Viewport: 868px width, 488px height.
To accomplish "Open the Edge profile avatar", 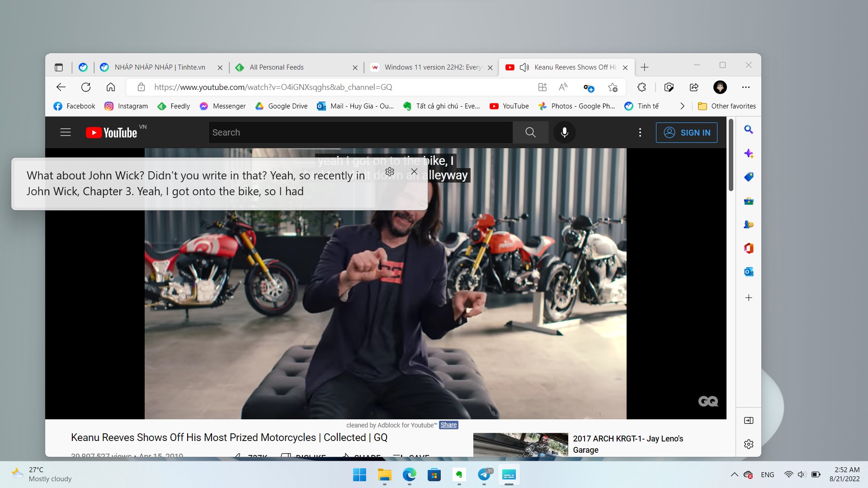I will [x=720, y=87].
